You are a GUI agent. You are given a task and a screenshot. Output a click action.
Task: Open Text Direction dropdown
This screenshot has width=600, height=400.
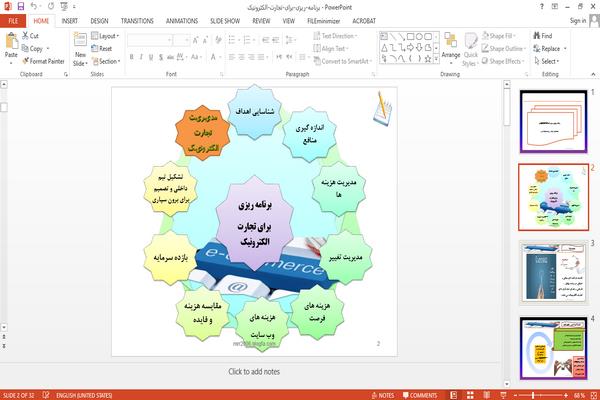coord(336,36)
